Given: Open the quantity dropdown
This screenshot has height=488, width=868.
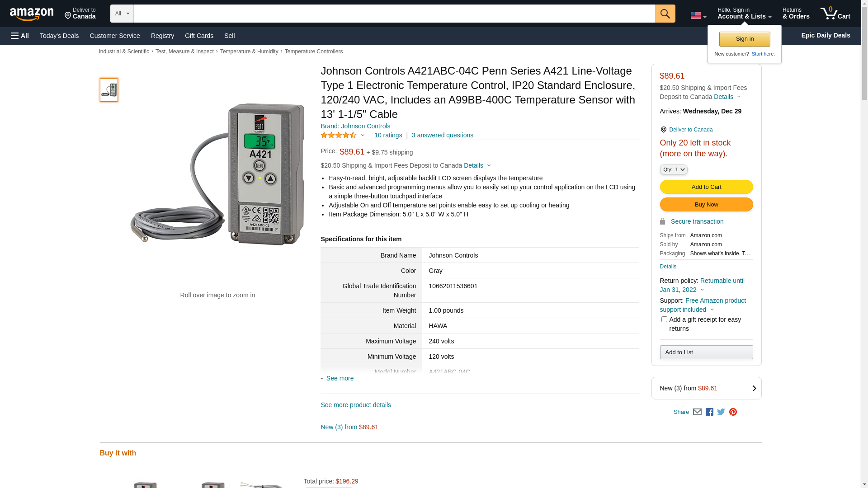Looking at the screenshot, I should click(x=673, y=169).
